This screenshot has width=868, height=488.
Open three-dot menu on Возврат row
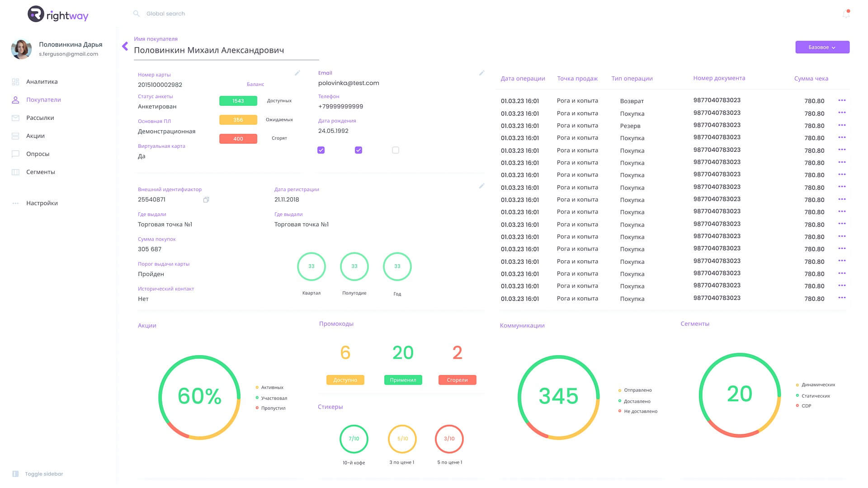(841, 100)
